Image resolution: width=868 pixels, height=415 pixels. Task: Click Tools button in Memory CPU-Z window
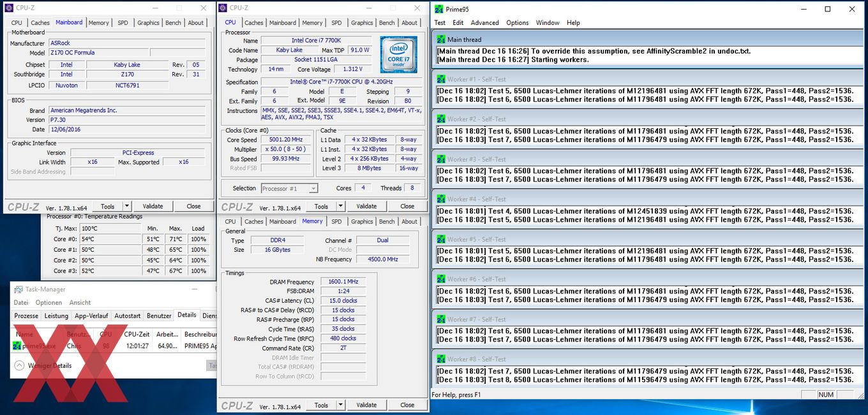pyautogui.click(x=321, y=405)
